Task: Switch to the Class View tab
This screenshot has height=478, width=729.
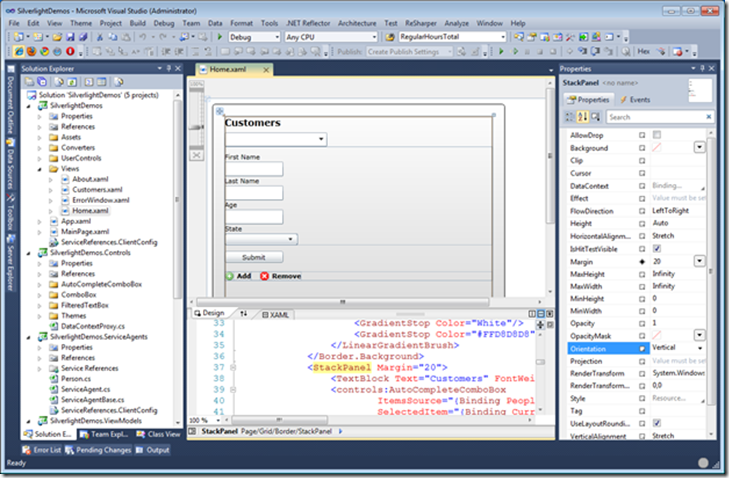Action: [x=159, y=434]
